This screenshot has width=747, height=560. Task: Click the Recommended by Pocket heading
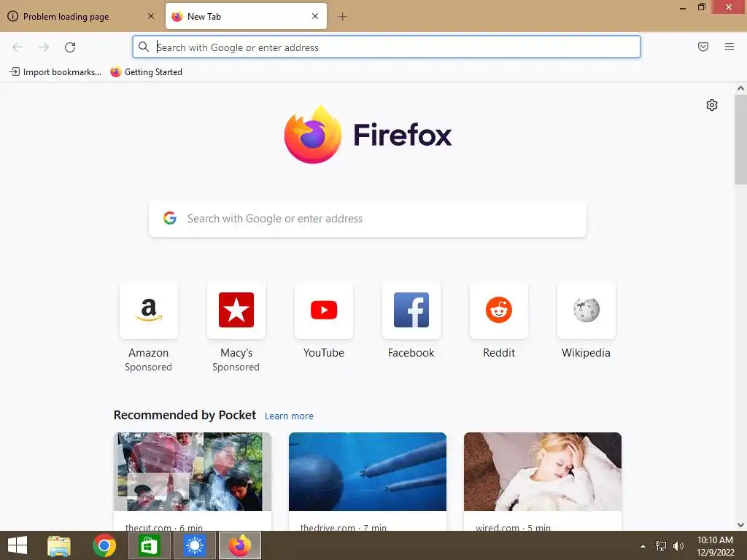185,415
